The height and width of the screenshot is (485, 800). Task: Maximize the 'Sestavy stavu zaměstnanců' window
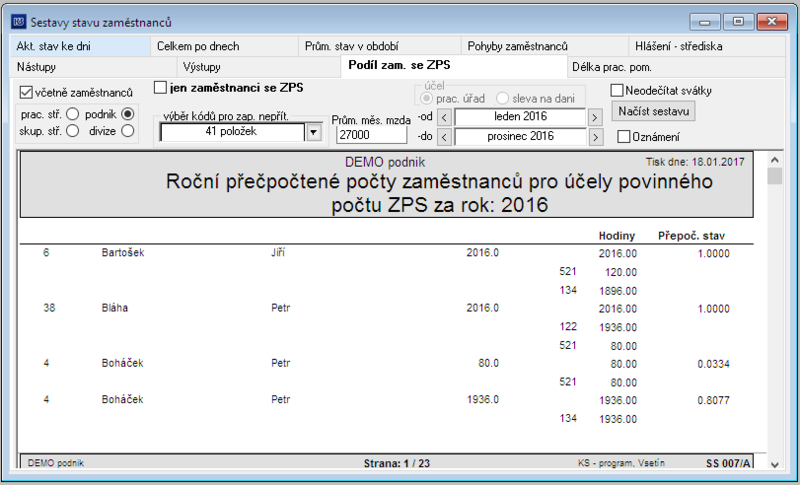738,22
